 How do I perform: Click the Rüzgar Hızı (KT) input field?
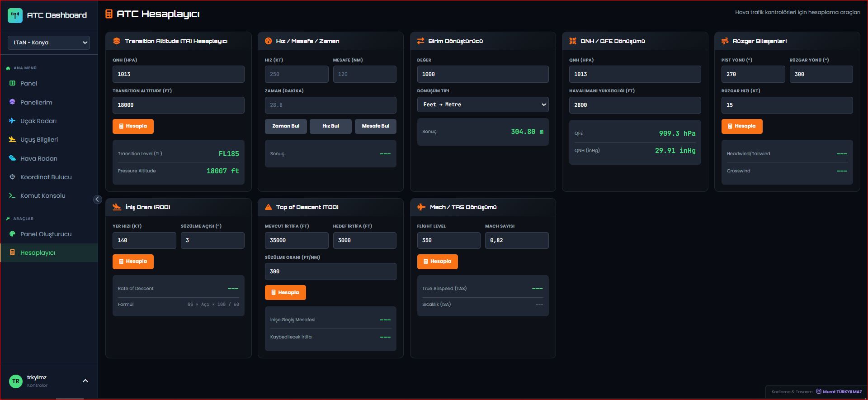[787, 105]
